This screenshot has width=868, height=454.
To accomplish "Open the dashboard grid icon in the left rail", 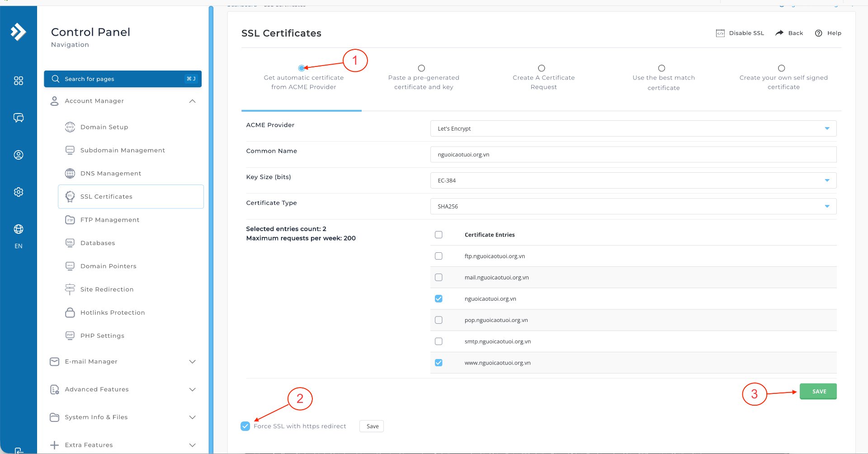I will click(x=19, y=81).
